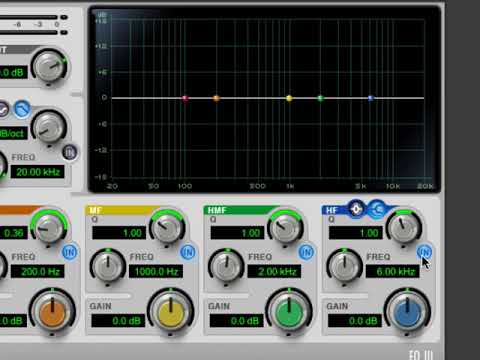Click the yellow MF point on the EQ graph
This screenshot has height=360, width=480.
(289, 98)
